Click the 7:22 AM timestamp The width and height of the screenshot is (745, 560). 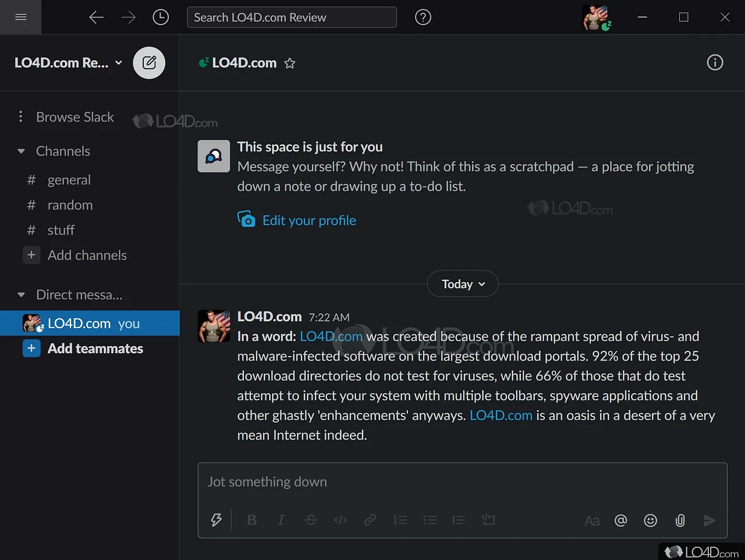coord(329,318)
